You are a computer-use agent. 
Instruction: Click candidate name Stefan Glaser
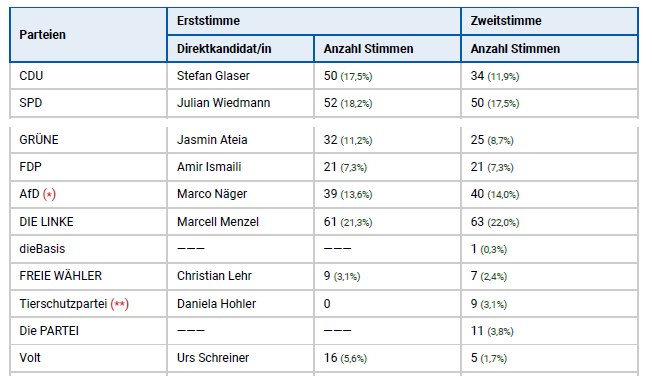point(213,76)
